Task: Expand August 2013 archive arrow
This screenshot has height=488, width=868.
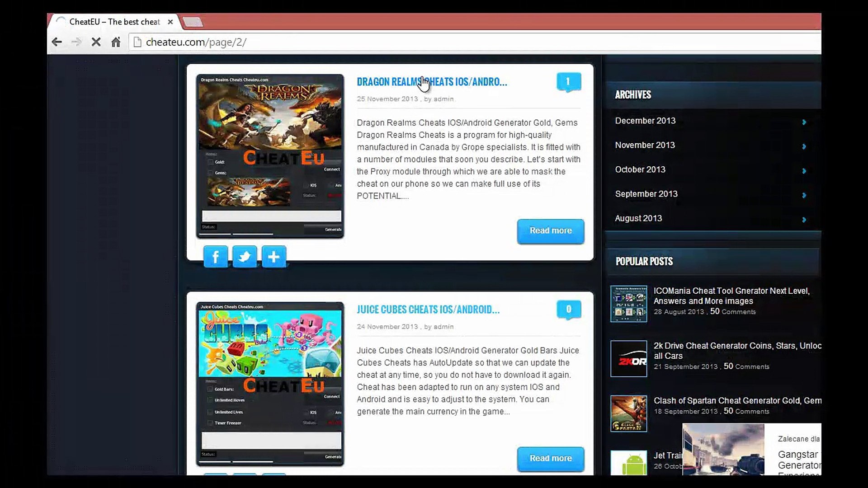Action: 804,220
